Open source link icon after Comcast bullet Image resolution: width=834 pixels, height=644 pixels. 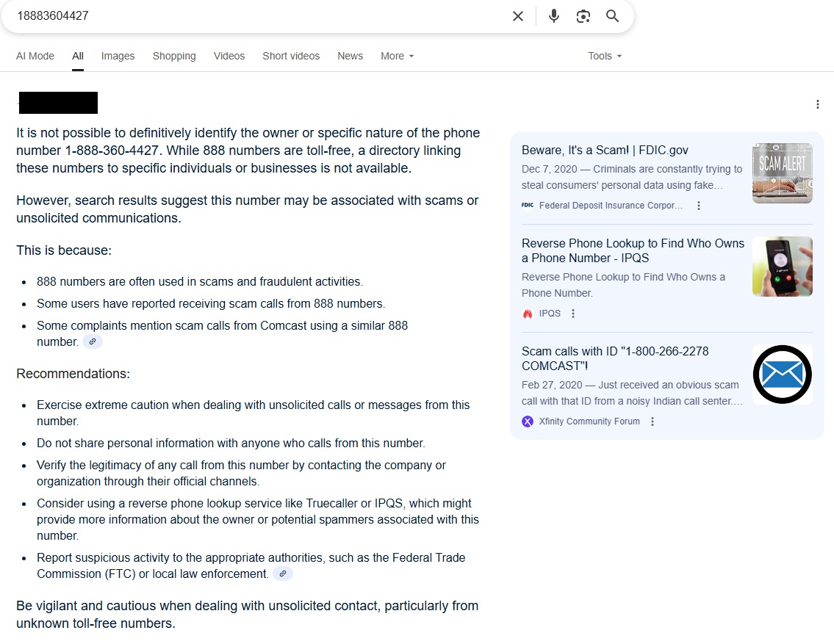(93, 341)
